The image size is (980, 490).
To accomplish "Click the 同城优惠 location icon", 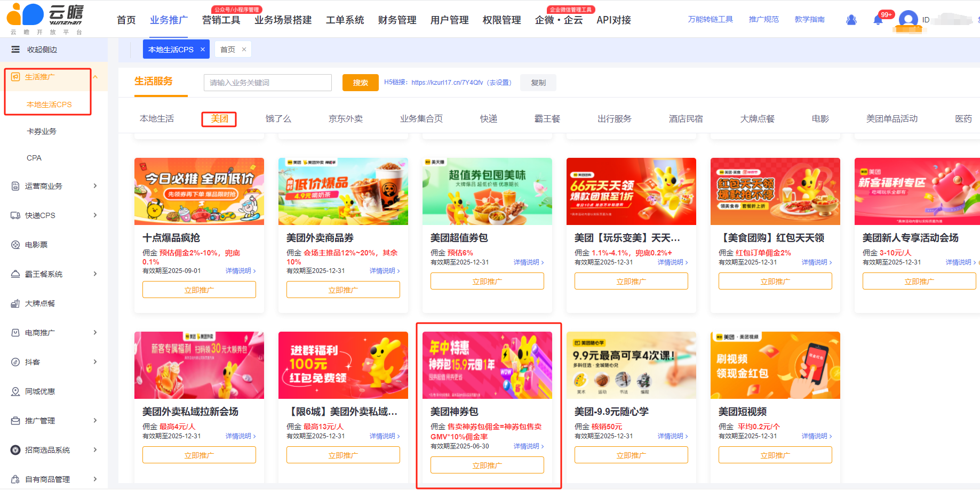I will [15, 391].
